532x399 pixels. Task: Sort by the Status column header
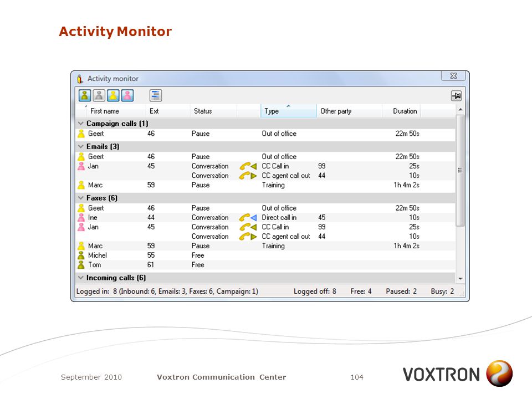pos(213,111)
